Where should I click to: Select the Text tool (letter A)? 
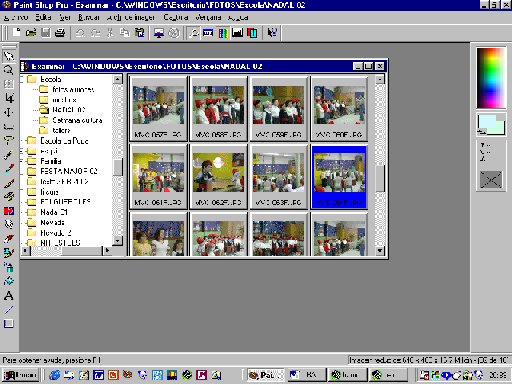click(9, 296)
